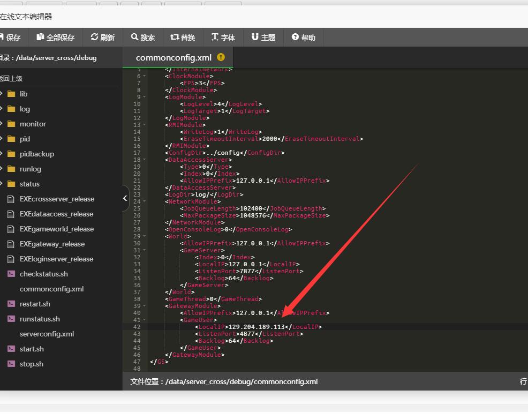Image resolution: width=528 pixels, height=420 pixels.
Task: Click the Refresh (刷新) icon
Action: (x=94, y=37)
